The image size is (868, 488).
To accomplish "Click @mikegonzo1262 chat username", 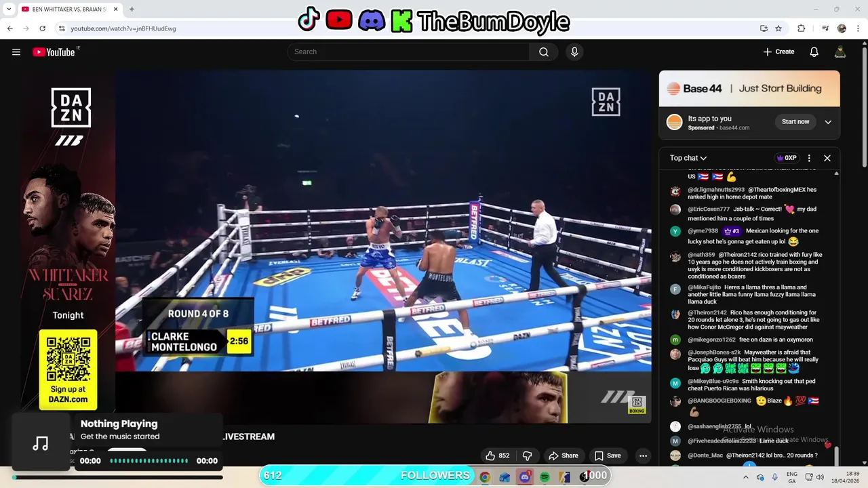I will (x=711, y=340).
